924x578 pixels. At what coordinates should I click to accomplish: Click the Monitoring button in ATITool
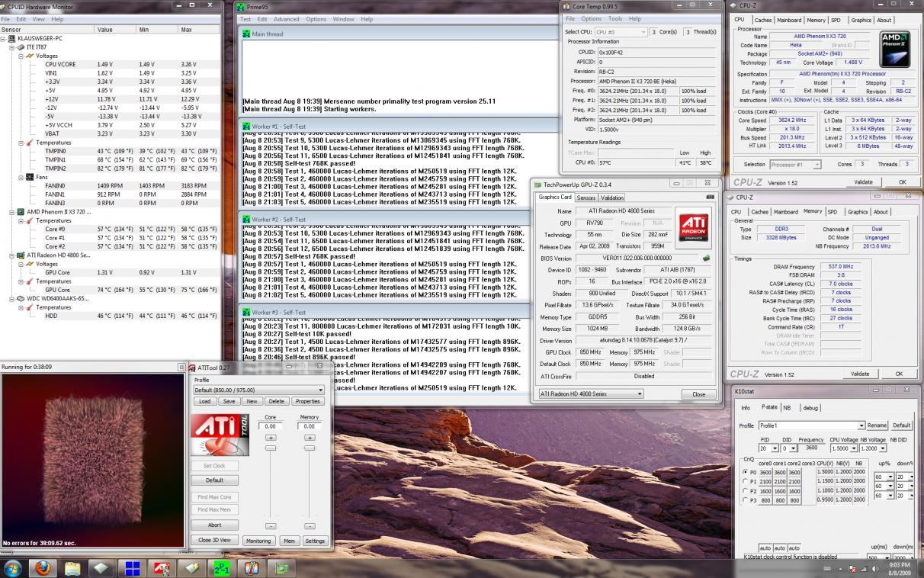[258, 541]
